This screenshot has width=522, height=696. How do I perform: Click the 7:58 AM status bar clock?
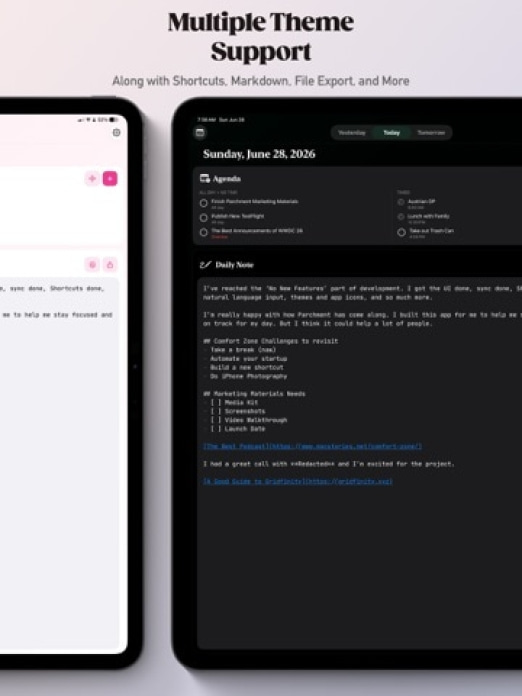tap(206, 120)
